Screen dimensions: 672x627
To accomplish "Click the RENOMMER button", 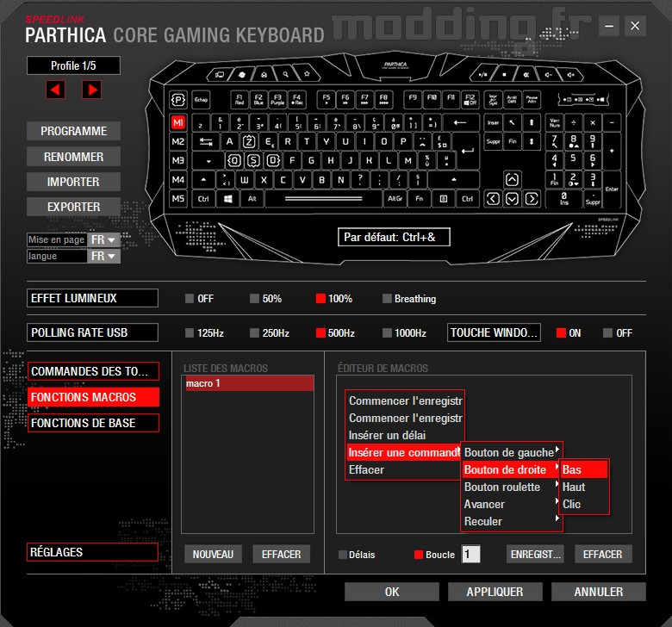I will [x=73, y=157].
